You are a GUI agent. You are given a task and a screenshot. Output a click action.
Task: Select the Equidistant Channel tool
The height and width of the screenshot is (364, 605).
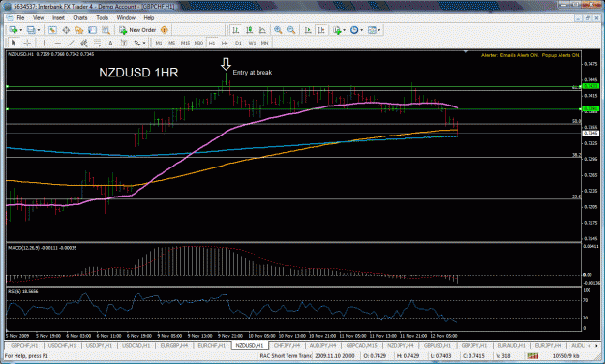pos(83,43)
